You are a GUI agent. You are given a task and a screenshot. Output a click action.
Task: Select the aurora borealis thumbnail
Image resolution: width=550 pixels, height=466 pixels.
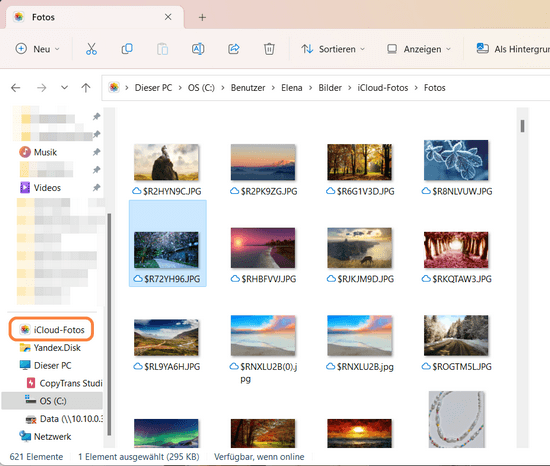(x=166, y=433)
